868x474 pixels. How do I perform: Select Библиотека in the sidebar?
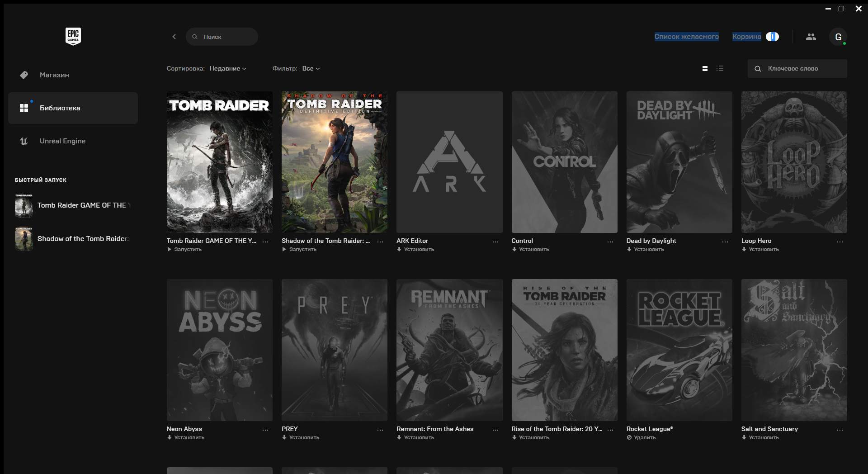coord(73,108)
